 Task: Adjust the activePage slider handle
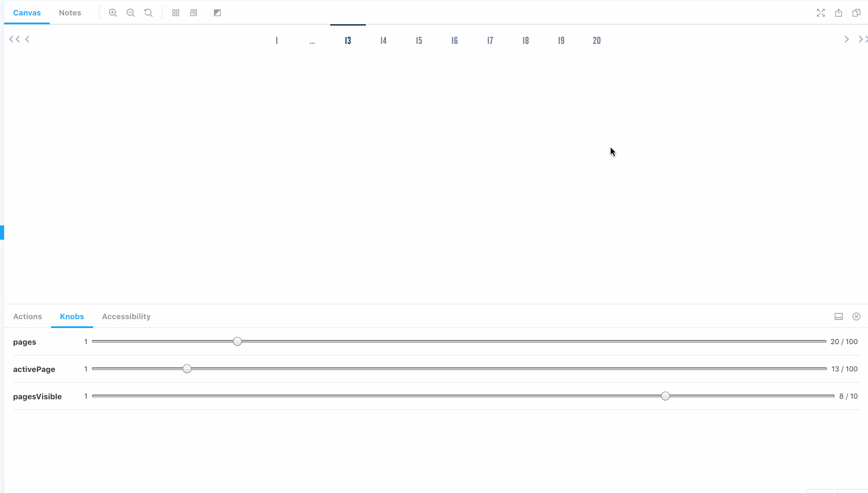[x=187, y=369]
